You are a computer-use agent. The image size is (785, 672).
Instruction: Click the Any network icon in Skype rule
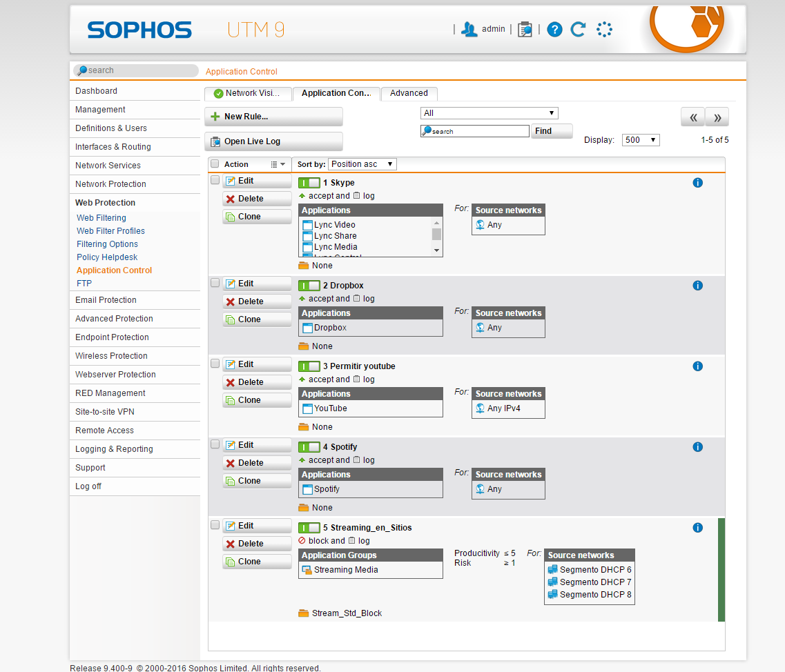coord(480,225)
